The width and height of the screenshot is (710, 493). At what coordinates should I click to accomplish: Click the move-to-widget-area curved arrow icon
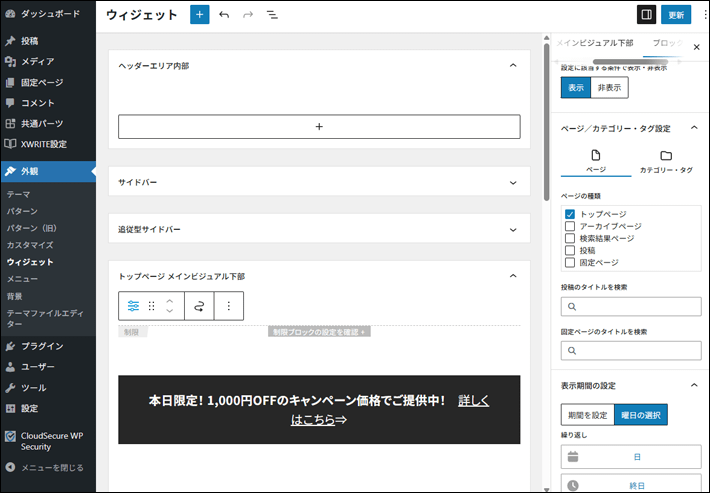click(199, 306)
